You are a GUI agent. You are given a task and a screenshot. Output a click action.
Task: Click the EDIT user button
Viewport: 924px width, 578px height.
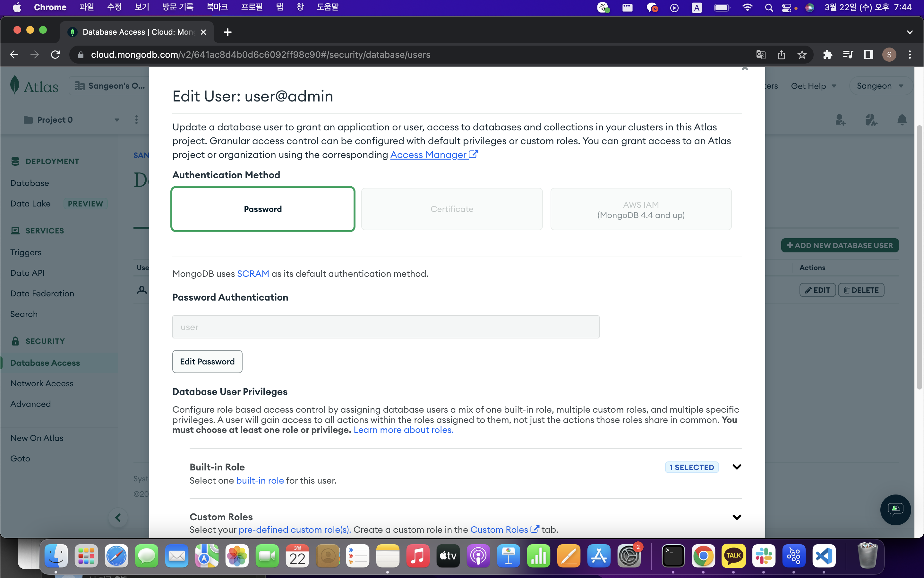(x=817, y=290)
